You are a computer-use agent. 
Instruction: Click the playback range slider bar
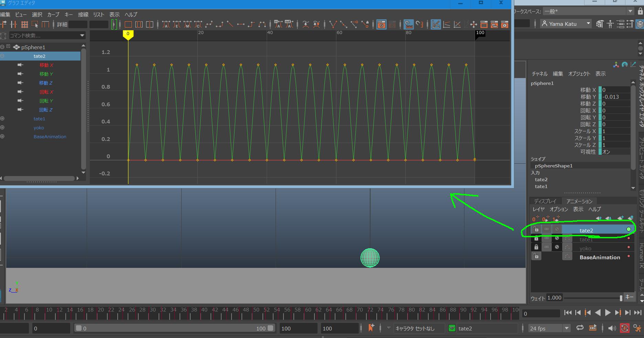(x=175, y=328)
